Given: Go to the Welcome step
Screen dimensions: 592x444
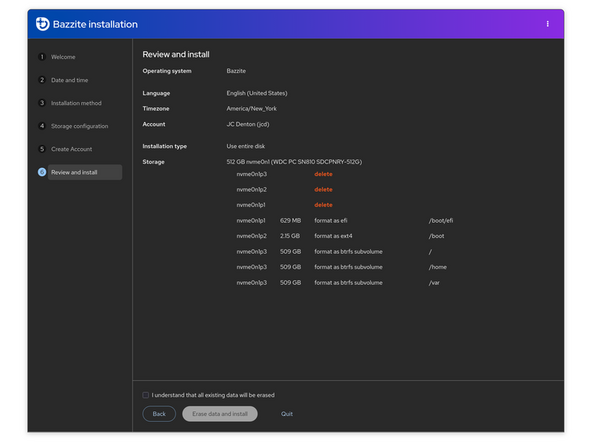Looking at the screenshot, I should tap(63, 57).
